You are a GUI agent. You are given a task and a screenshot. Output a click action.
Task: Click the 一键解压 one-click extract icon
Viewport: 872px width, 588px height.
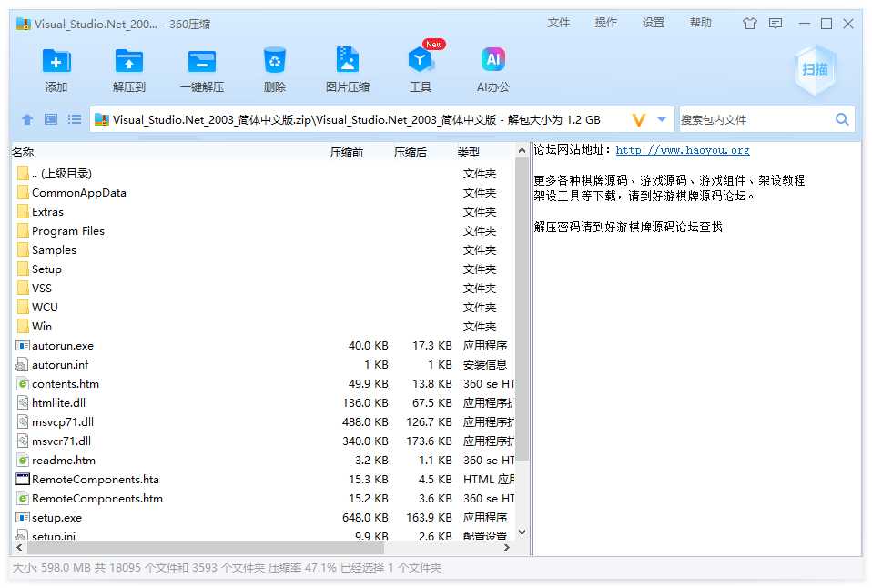(x=202, y=61)
